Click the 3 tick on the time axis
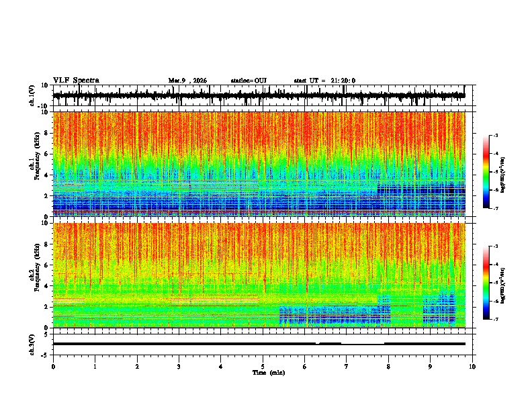 click(x=179, y=367)
